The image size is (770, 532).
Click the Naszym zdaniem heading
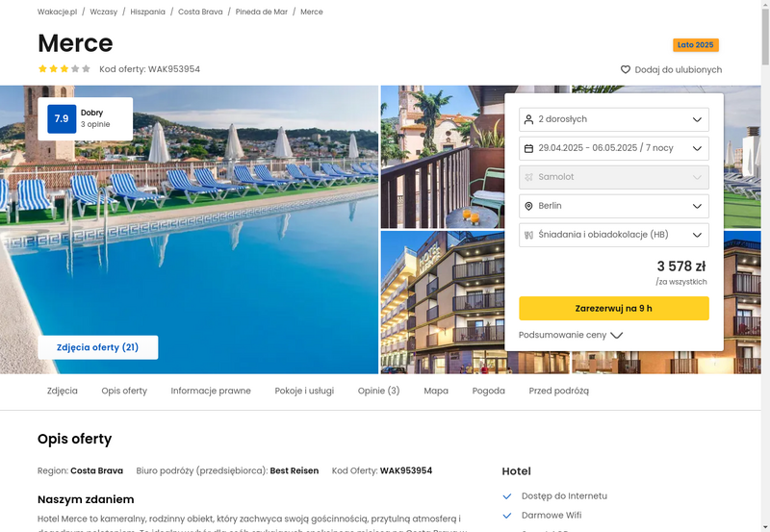pos(86,499)
